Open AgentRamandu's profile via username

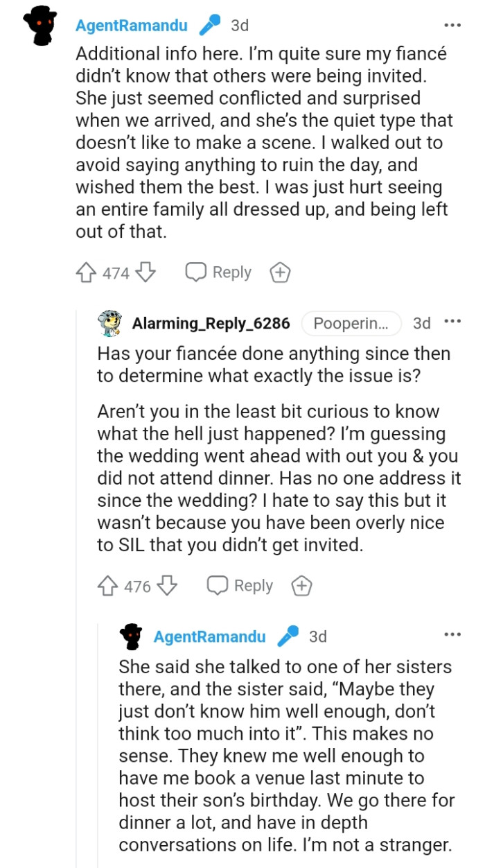point(131,25)
